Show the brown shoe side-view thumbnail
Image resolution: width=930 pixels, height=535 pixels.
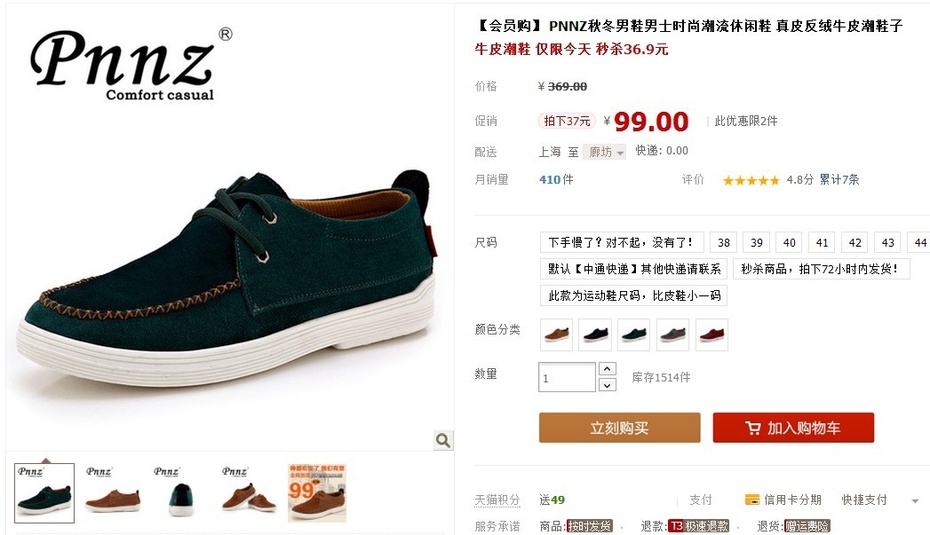[113, 493]
